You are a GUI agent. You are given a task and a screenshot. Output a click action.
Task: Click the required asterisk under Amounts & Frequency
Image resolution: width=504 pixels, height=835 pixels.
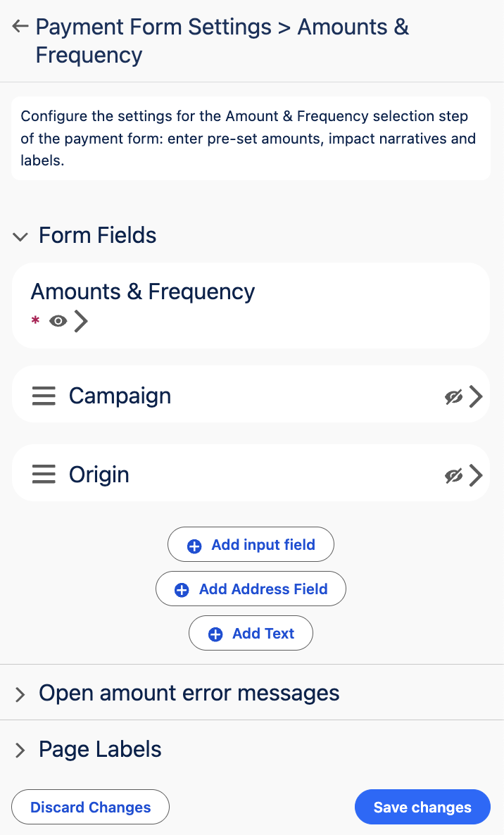coord(34,321)
